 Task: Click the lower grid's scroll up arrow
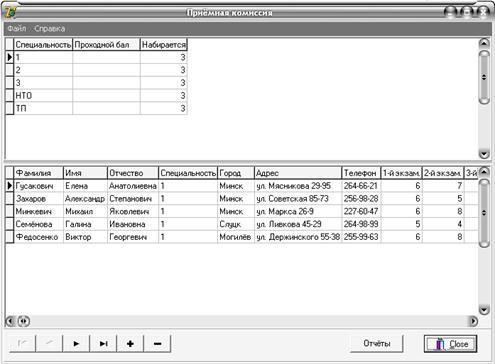click(x=484, y=172)
